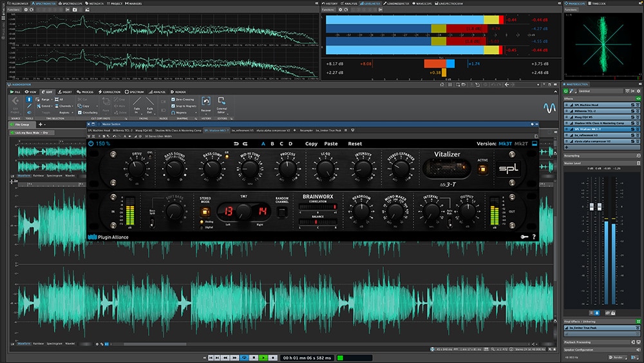The image size is (644, 363).
Task: Click the Fade In tool icon
Action: coord(137,101)
